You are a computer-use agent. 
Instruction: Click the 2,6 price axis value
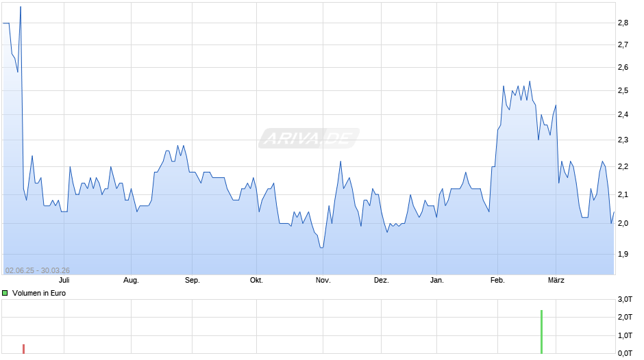point(623,67)
